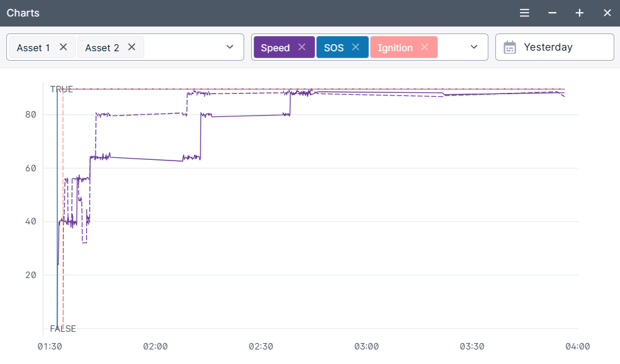Remove Asset 2 tag with its X
Screen dimensions: 620x364
coord(132,47)
